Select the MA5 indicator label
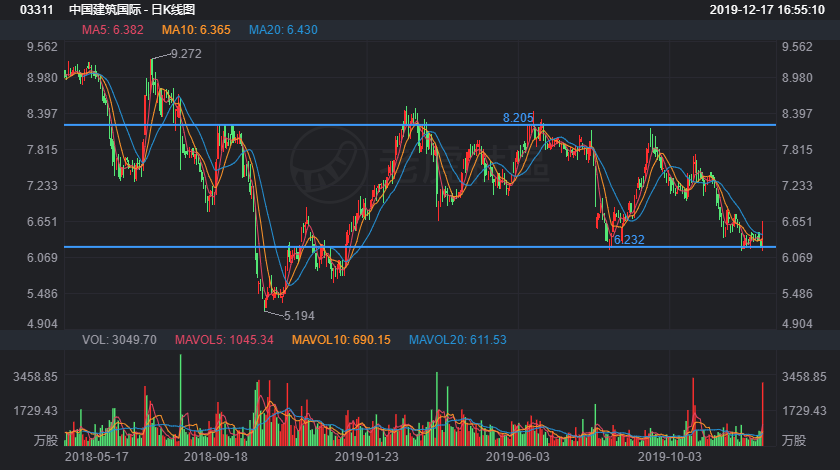Image resolution: width=840 pixels, height=470 pixels. coord(113,30)
